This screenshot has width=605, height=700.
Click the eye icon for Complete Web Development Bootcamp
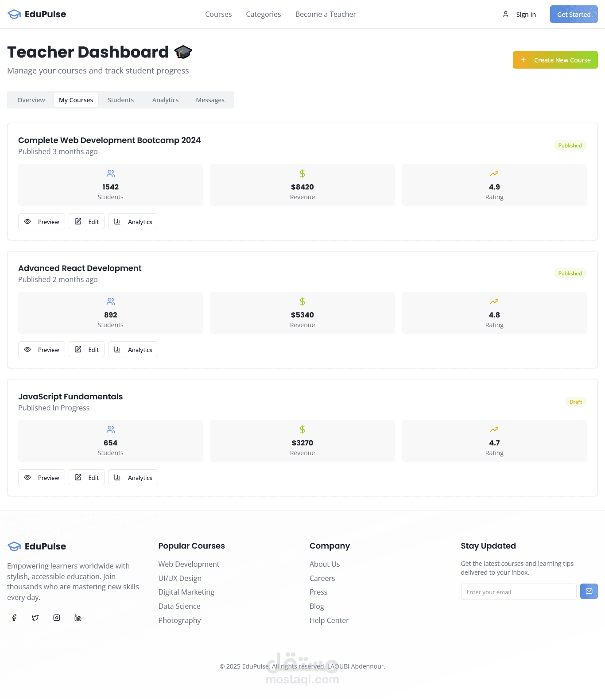(27, 221)
